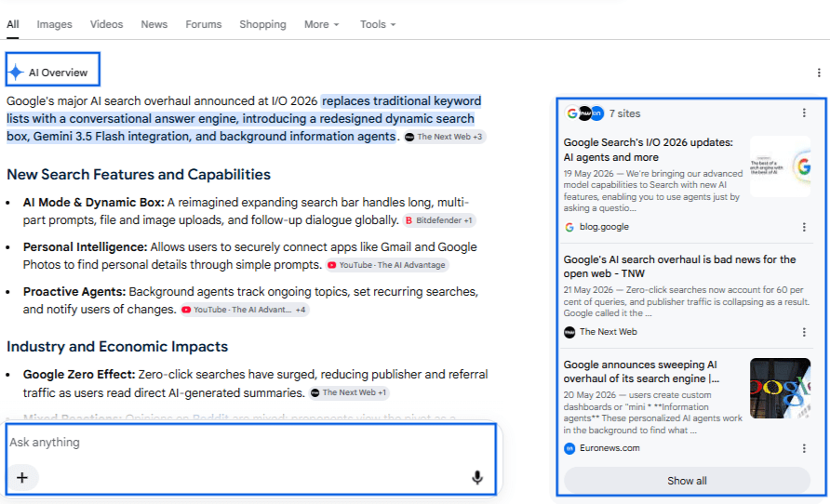Click the Google Zero Effect bullet title
This screenshot has height=504, width=830.
pos(79,375)
